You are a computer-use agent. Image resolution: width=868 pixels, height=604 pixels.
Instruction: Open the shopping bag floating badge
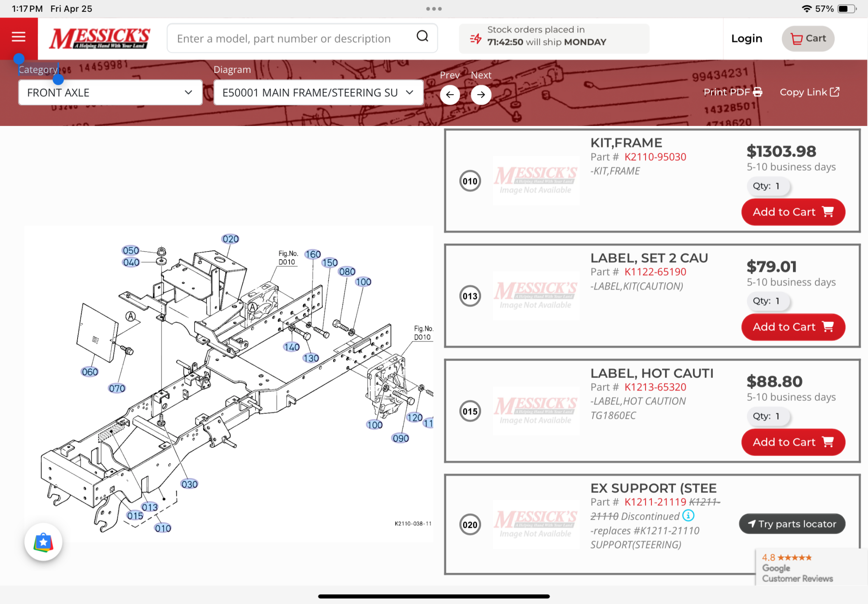43,542
